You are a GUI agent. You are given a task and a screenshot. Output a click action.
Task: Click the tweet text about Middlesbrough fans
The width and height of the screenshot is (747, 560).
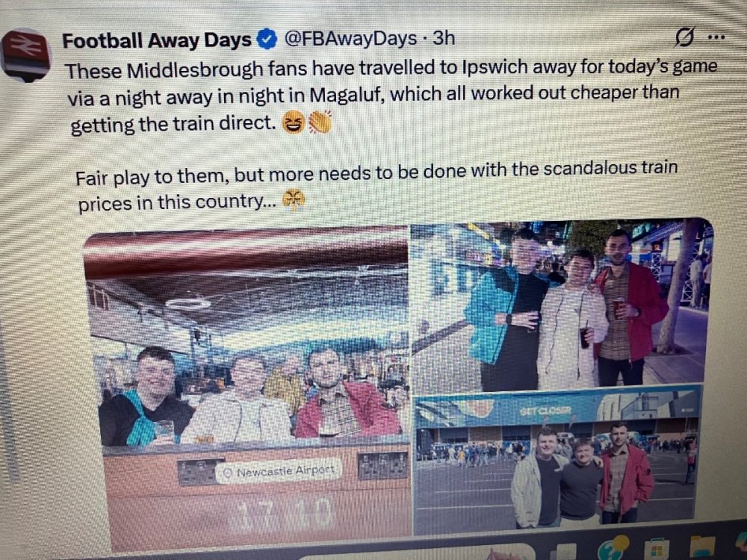pos(391,96)
